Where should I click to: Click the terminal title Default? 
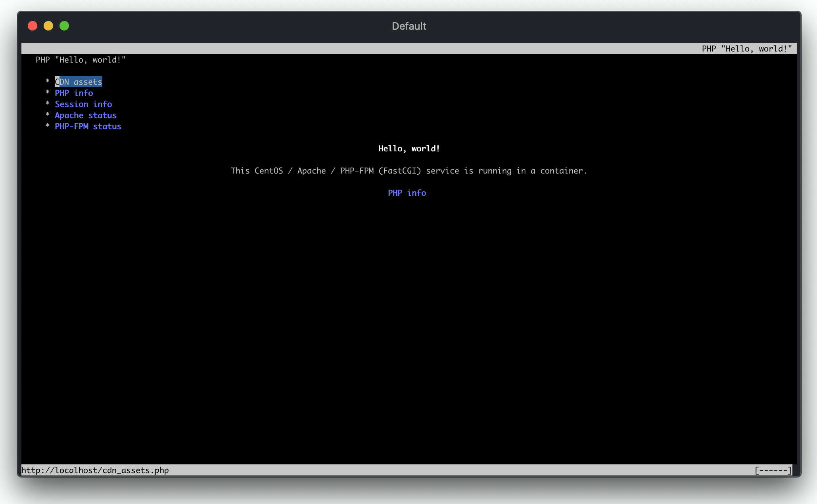click(408, 26)
